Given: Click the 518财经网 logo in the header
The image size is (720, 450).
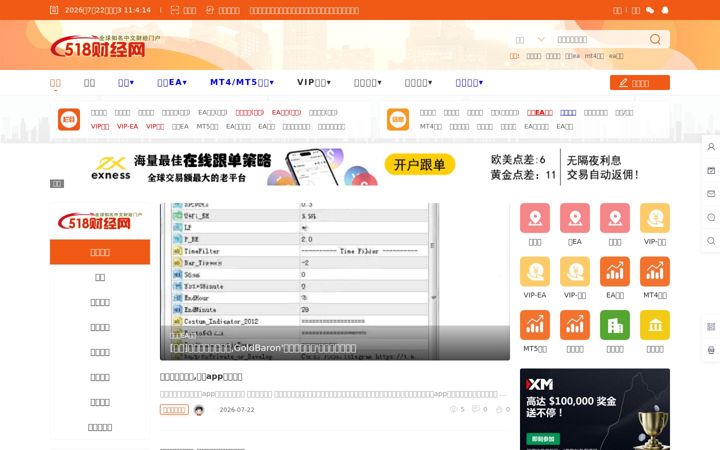Looking at the screenshot, I should [x=105, y=46].
